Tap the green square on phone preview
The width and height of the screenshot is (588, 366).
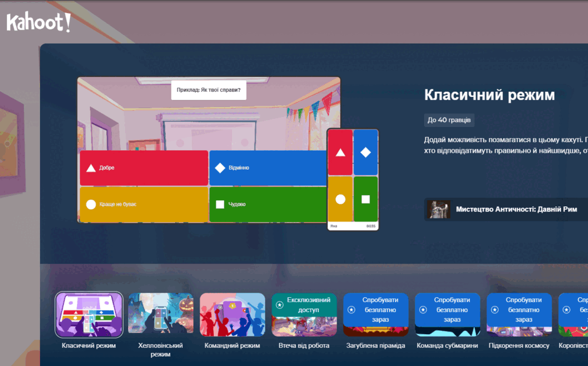[x=366, y=199]
